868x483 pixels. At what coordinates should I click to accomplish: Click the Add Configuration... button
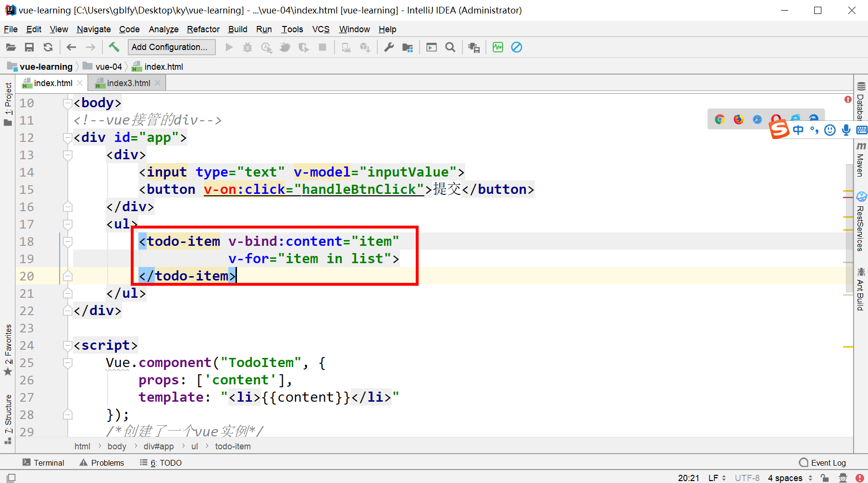172,47
